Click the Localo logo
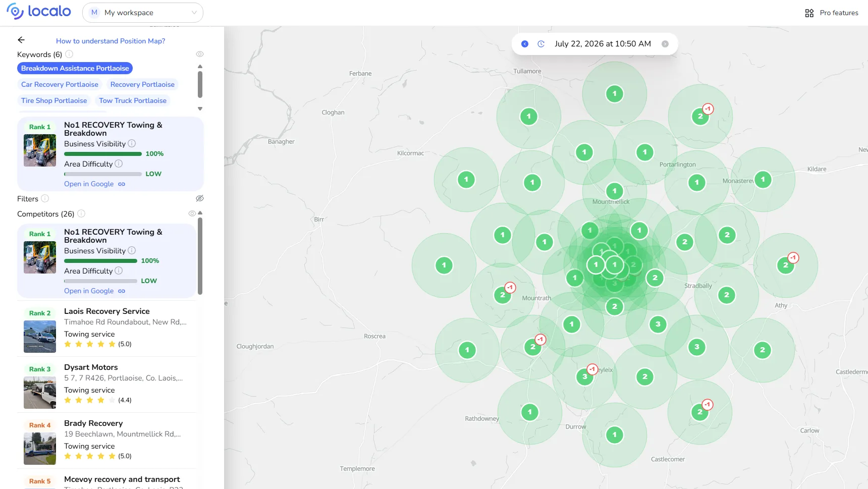Screen dimensions: 868x489 click(x=39, y=11)
